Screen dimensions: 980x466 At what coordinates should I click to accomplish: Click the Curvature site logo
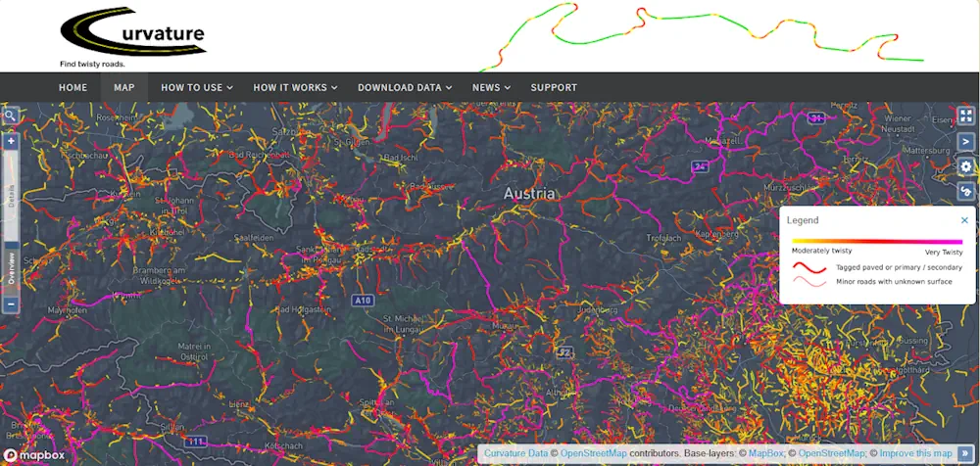(x=132, y=32)
